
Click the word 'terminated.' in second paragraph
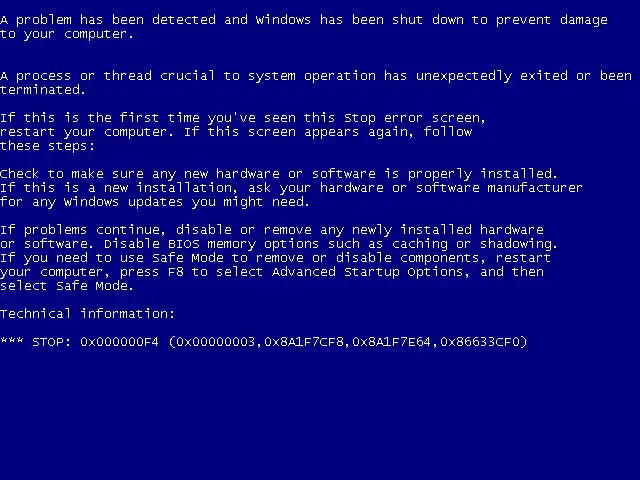pos(42,90)
